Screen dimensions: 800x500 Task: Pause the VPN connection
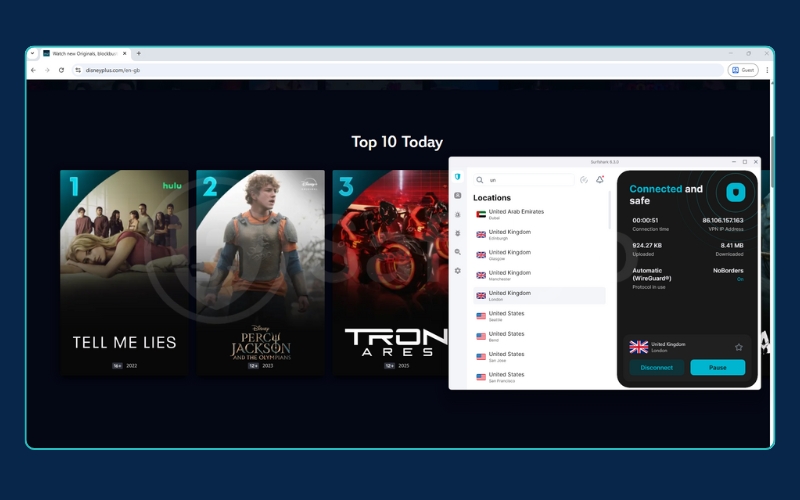[717, 367]
